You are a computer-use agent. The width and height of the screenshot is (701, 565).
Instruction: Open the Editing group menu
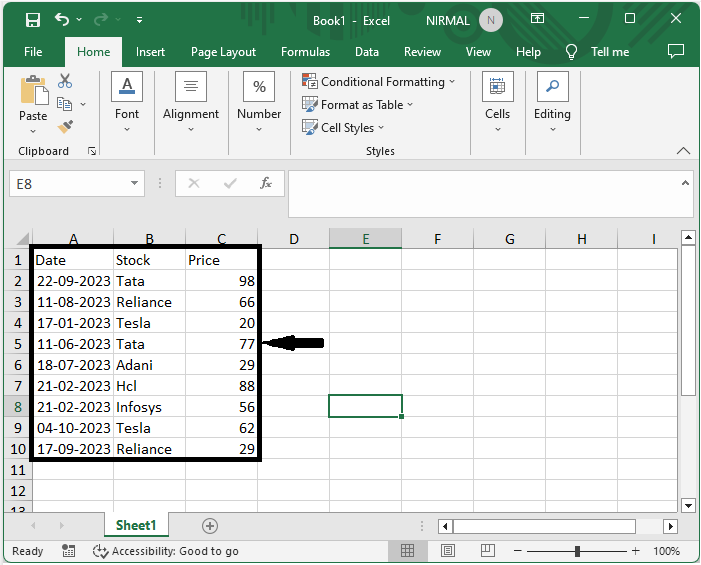pos(553,103)
